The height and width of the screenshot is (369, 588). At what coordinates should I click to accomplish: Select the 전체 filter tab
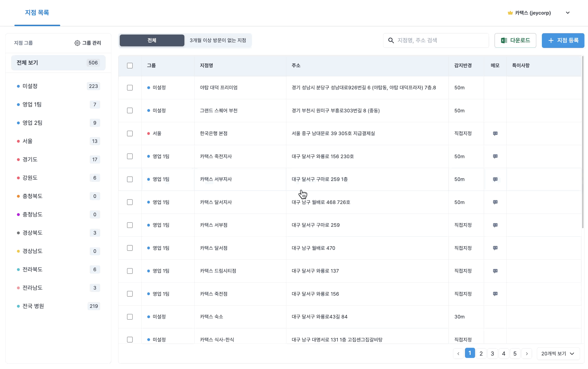coord(152,40)
